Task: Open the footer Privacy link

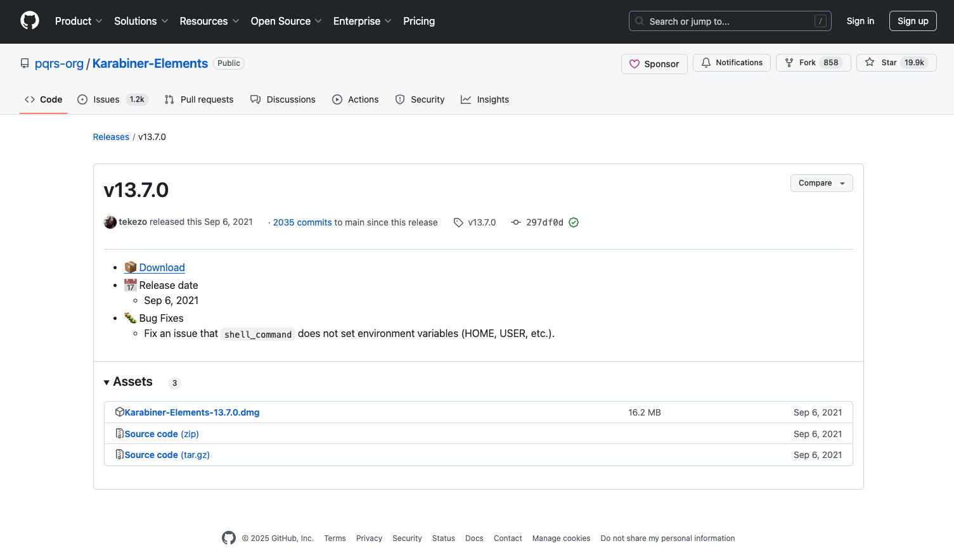Action: point(369,538)
